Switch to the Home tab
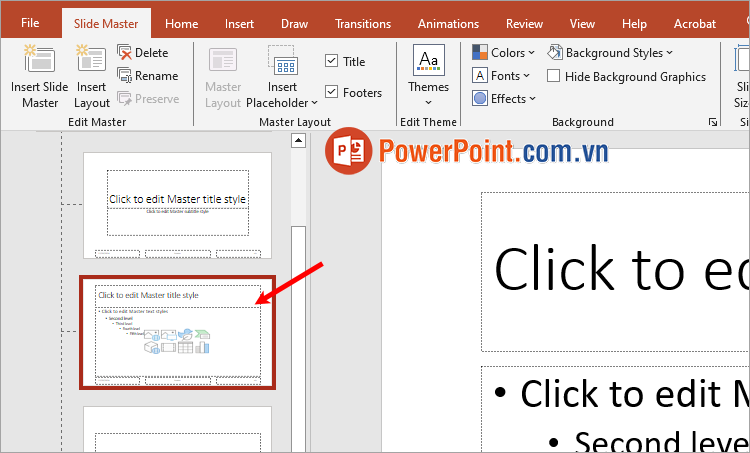 tap(181, 24)
